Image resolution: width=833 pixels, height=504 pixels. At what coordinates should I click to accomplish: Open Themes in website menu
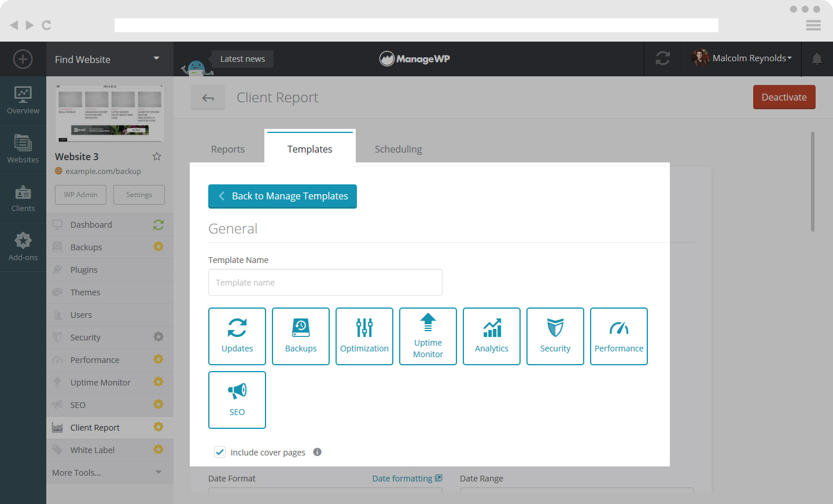click(110, 292)
